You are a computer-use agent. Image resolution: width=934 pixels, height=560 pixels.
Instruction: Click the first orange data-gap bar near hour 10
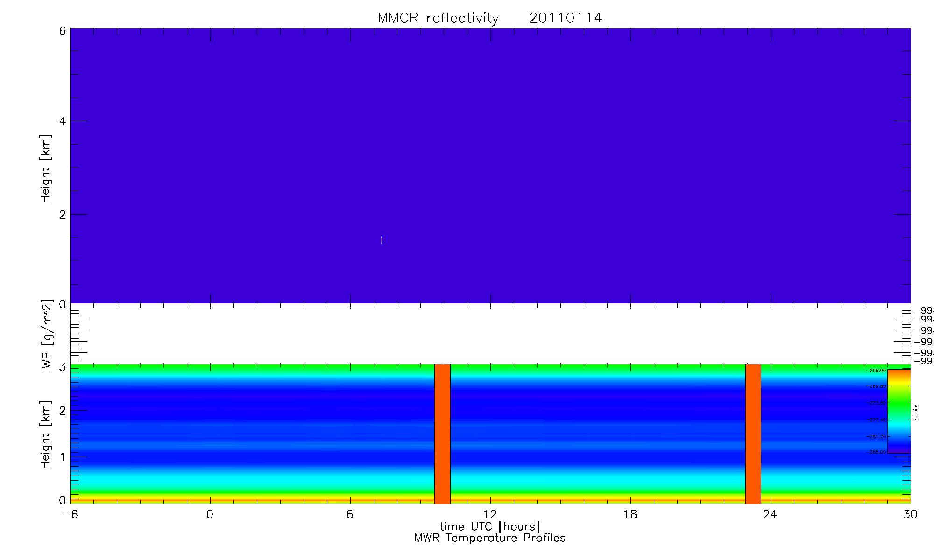(x=442, y=434)
